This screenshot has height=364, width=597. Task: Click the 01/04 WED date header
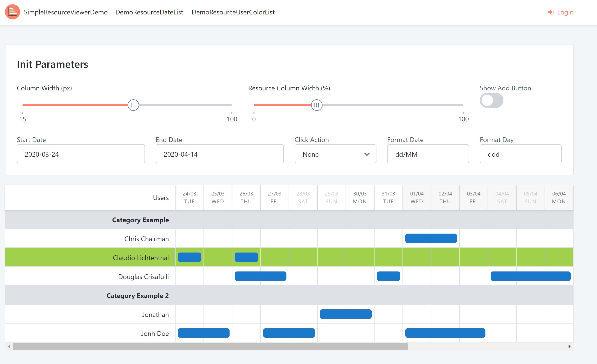417,197
